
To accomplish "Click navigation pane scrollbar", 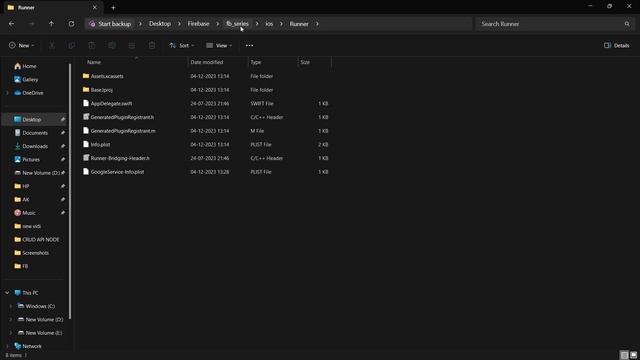I will pyautogui.click(x=70, y=191).
